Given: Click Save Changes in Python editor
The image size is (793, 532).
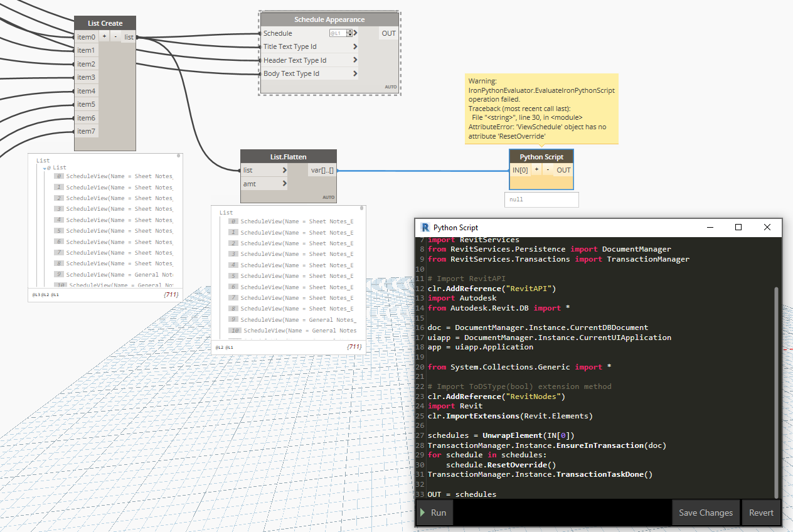Looking at the screenshot, I should (706, 513).
